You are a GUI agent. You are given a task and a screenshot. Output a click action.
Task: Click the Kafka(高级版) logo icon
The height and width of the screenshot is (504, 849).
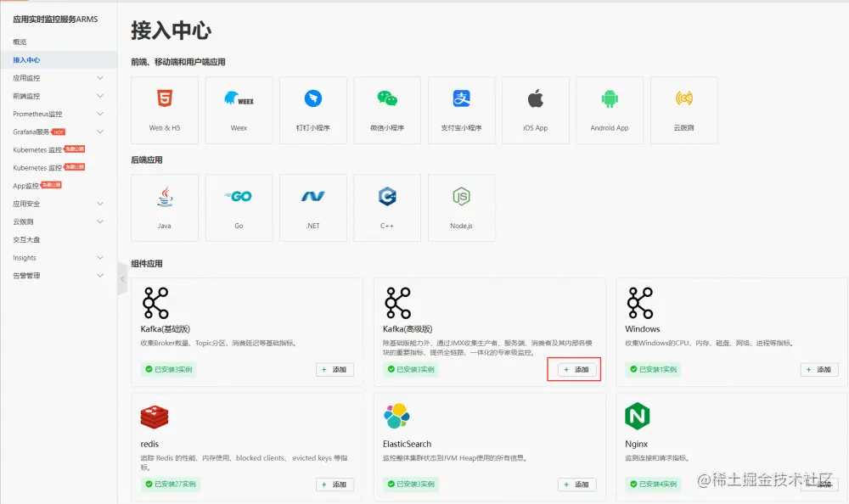[x=397, y=303]
